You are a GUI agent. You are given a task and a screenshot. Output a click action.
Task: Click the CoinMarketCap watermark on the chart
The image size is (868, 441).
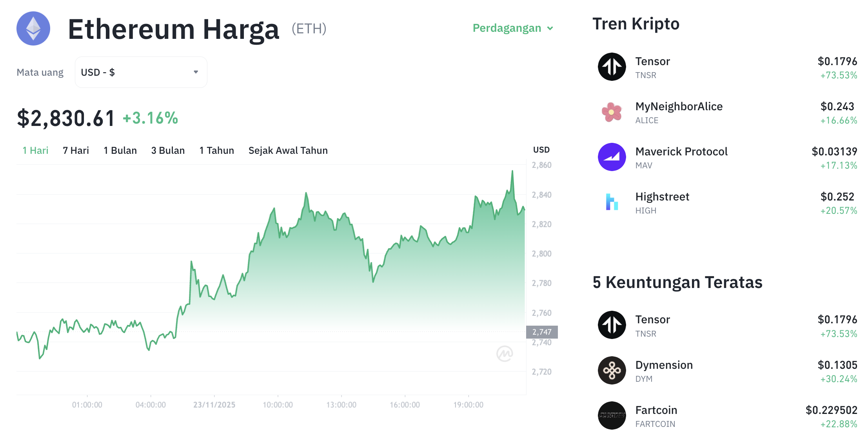tap(506, 353)
